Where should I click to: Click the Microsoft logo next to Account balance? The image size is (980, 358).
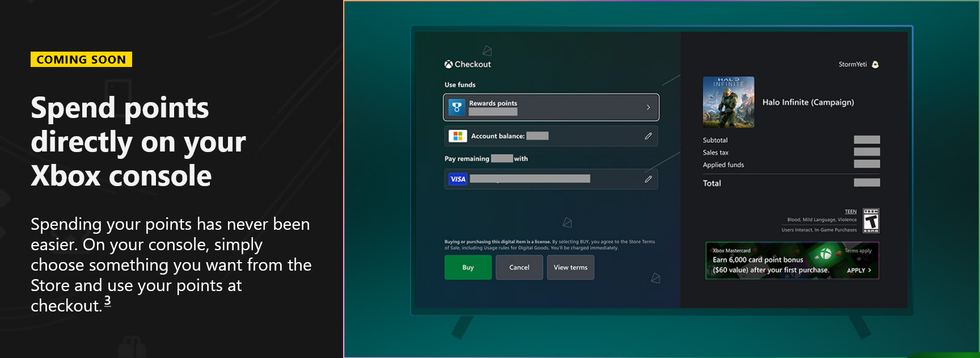457,136
